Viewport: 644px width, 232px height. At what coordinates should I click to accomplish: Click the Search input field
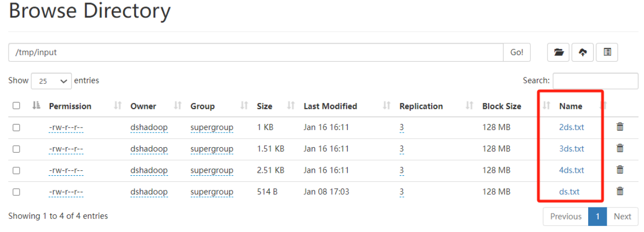tap(595, 81)
